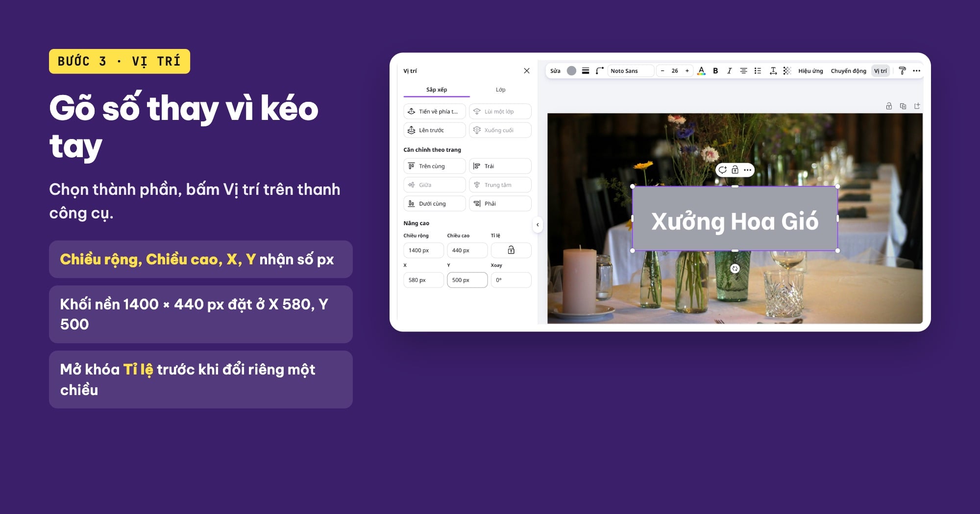Switch to the Sắp xếp tab

[x=437, y=90]
